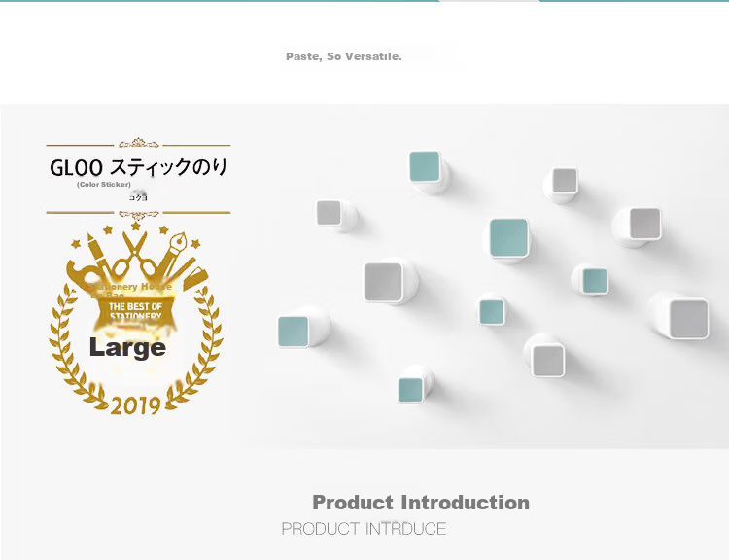Click the コクヨ brand label
This screenshot has height=560, width=729.
(x=138, y=197)
